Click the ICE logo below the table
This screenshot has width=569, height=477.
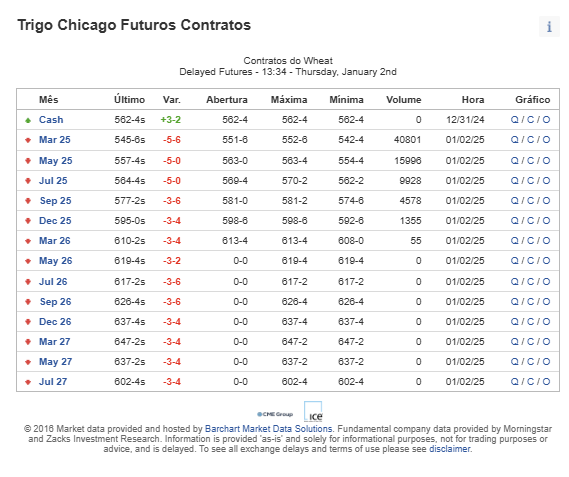pos(313,412)
